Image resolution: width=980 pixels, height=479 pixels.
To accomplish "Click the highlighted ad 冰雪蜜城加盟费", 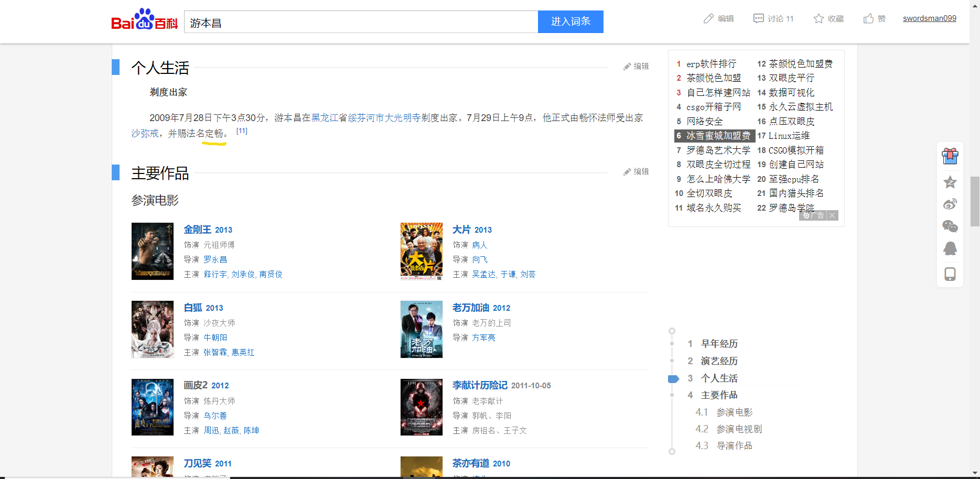I will [715, 136].
